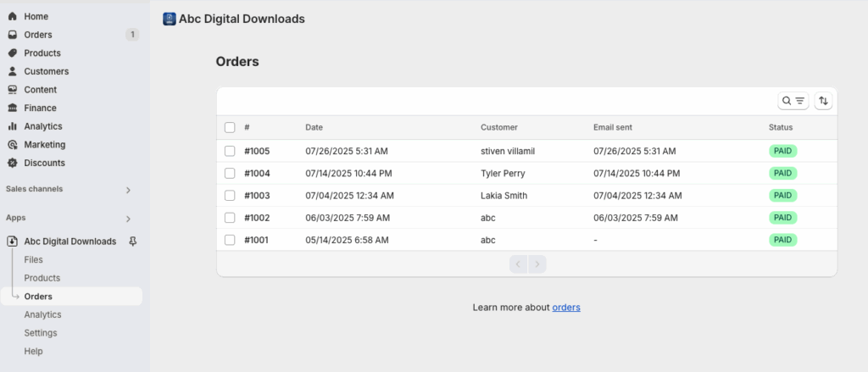868x372 pixels.
Task: Open Finance in the sidebar
Action: pyautogui.click(x=41, y=108)
